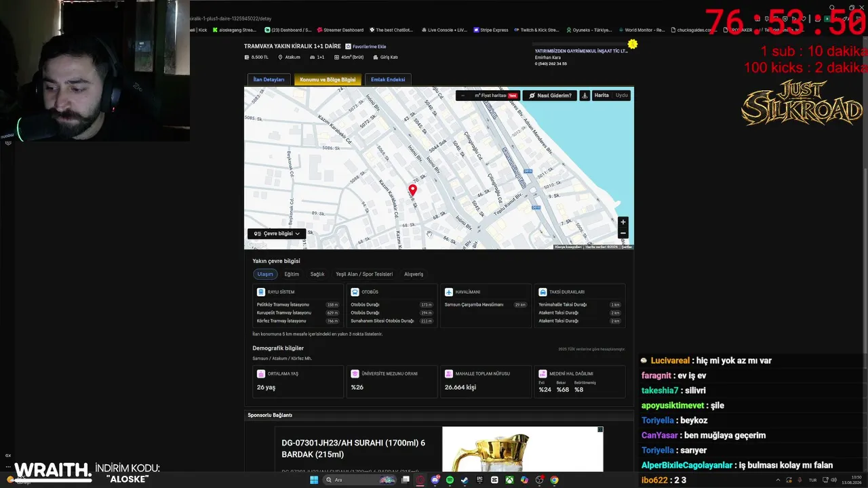Select the Alışveriş category
Screen dimensions: 868x488
(x=414, y=274)
